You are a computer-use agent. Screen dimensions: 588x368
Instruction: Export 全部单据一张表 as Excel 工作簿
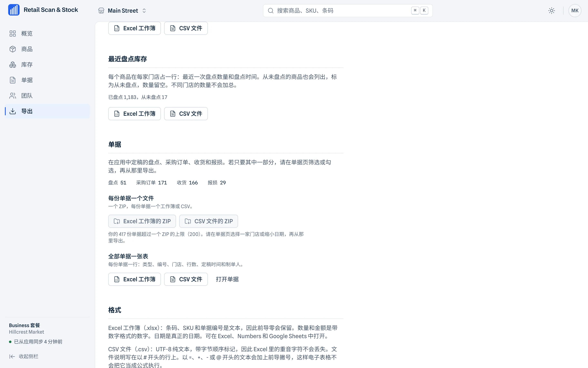[134, 279]
